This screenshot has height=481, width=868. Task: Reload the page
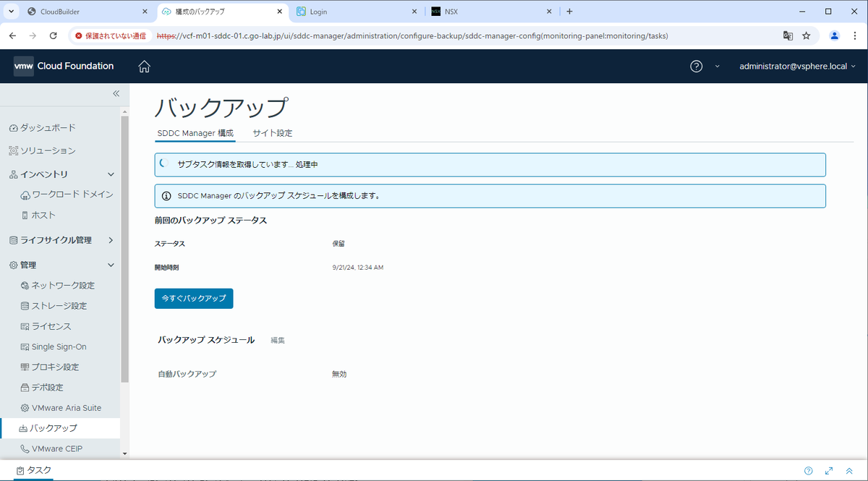[x=53, y=35]
